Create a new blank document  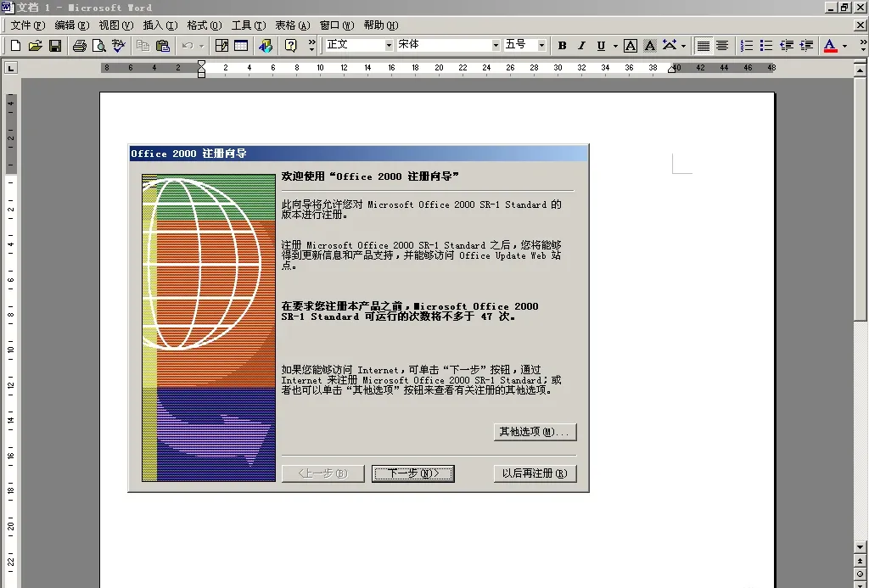pyautogui.click(x=15, y=46)
